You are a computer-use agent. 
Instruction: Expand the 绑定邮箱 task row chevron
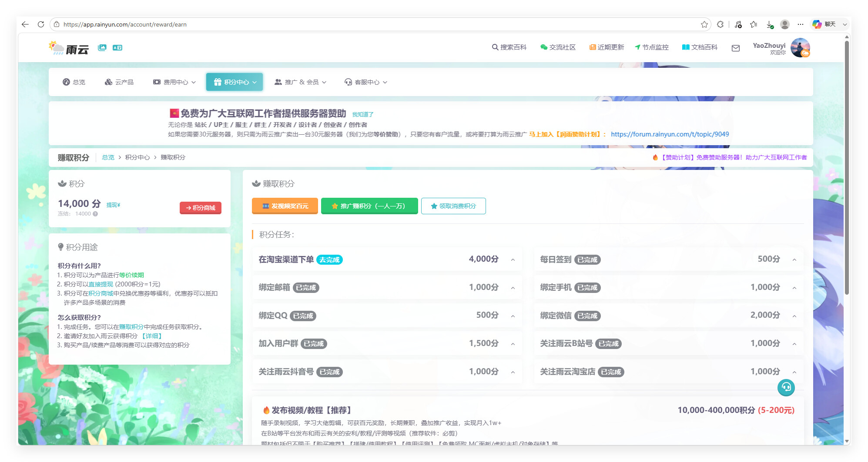click(x=513, y=288)
